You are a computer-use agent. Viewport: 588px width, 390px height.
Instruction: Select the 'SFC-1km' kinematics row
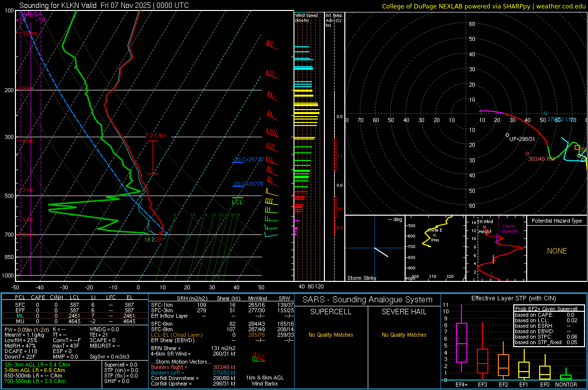(x=222, y=305)
